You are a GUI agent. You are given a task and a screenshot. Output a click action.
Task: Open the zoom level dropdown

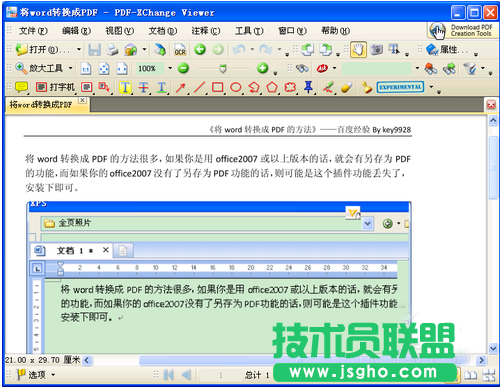coord(170,68)
